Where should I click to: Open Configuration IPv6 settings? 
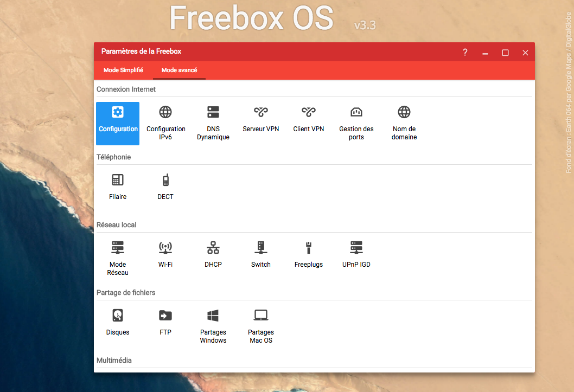tap(165, 123)
